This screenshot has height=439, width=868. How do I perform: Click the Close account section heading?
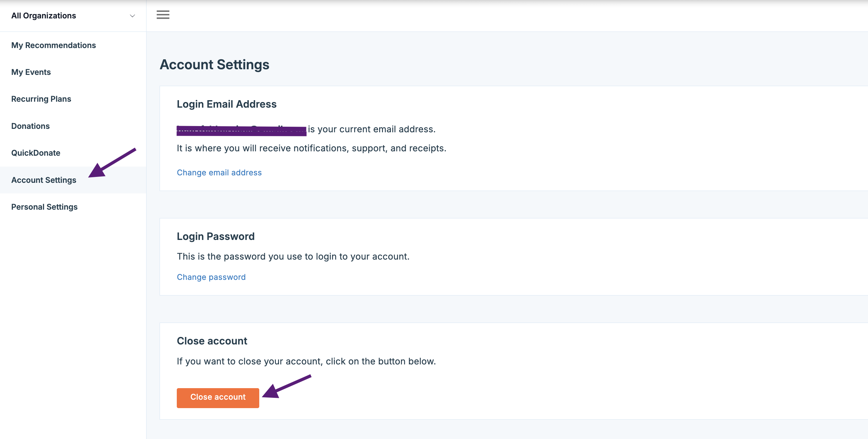pos(212,341)
